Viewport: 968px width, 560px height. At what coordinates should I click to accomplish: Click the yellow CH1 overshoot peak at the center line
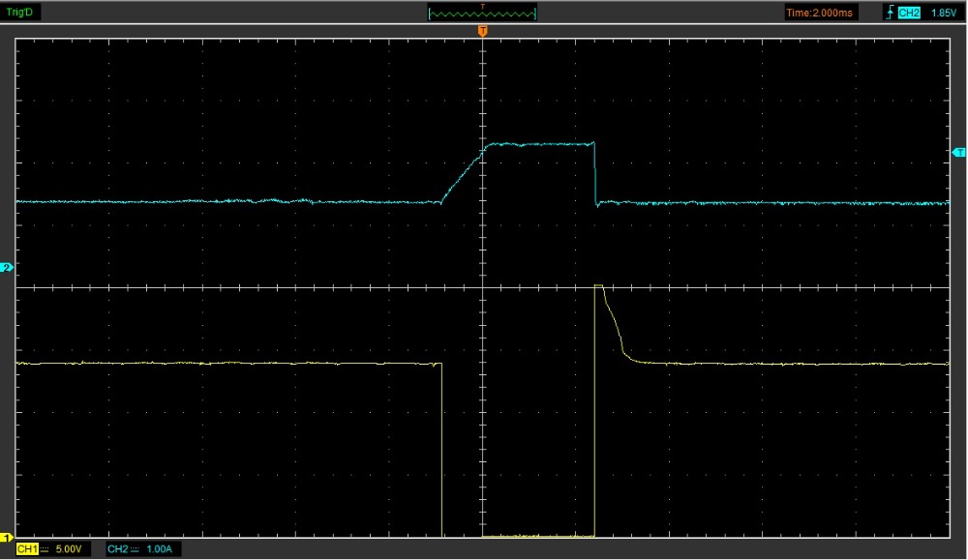[598, 287]
